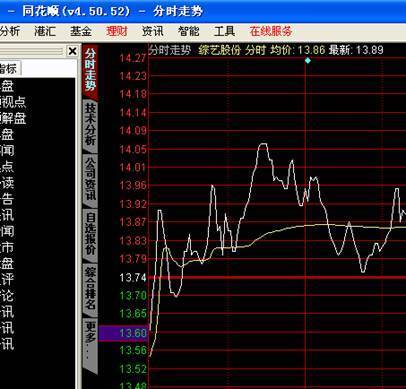Click the 14.23 price axis label
Screen dimensions: 406x389
(x=133, y=76)
